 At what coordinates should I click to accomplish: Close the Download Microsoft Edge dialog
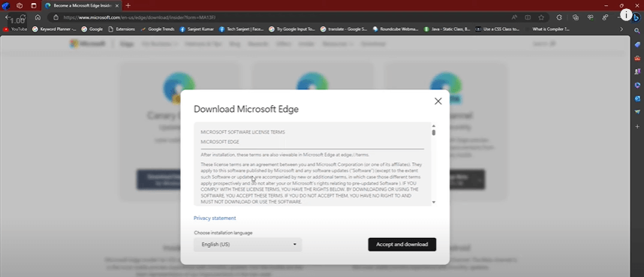coord(438,101)
